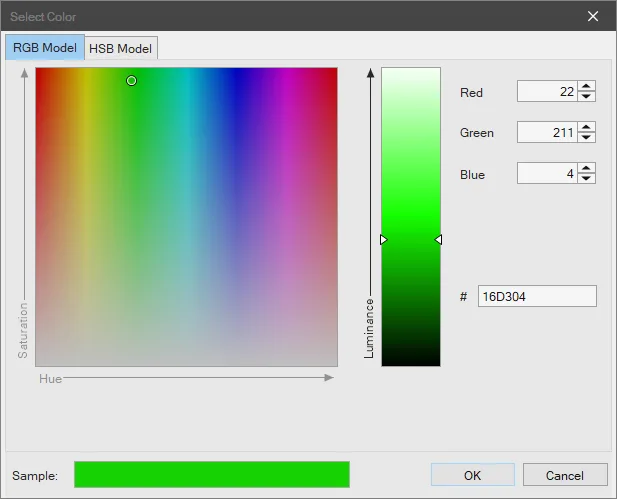Select the RGB Model tab
This screenshot has height=499, width=617.
coord(45,47)
